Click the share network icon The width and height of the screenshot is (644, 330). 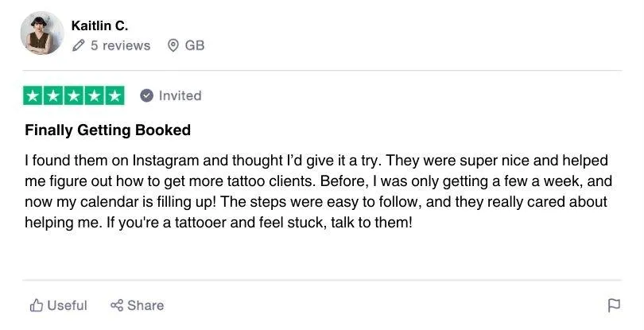click(117, 305)
